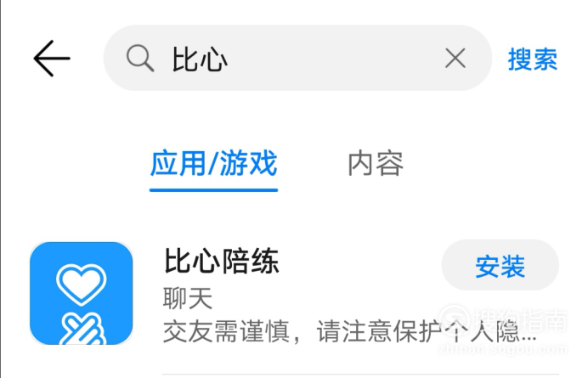
Task: Click the heart shape in the app icon
Action: click(x=82, y=285)
